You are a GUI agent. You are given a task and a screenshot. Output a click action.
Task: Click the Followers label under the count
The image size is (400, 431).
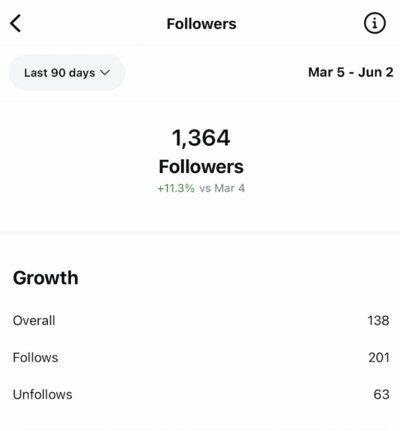point(201,167)
